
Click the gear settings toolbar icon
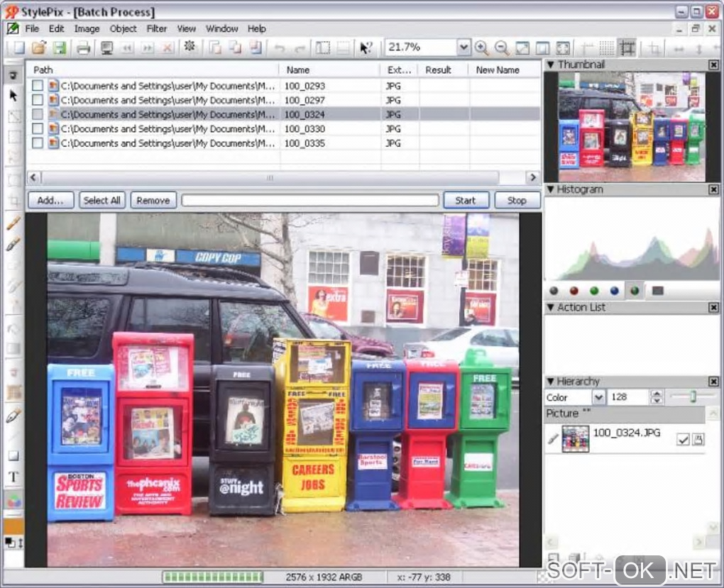(190, 47)
